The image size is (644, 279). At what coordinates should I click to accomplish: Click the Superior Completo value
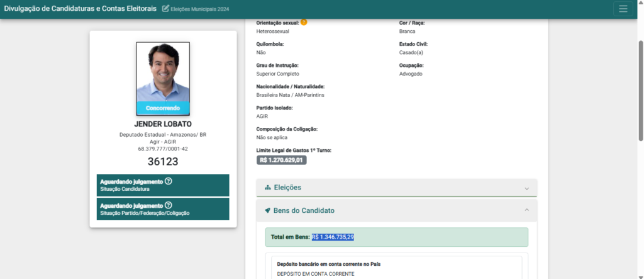click(x=277, y=74)
